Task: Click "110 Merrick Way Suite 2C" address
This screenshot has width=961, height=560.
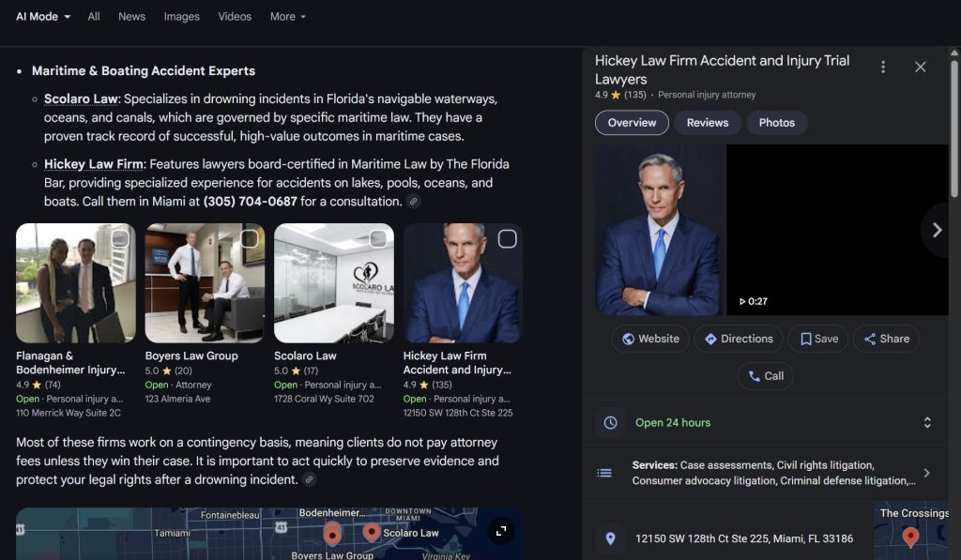Action: [x=68, y=413]
